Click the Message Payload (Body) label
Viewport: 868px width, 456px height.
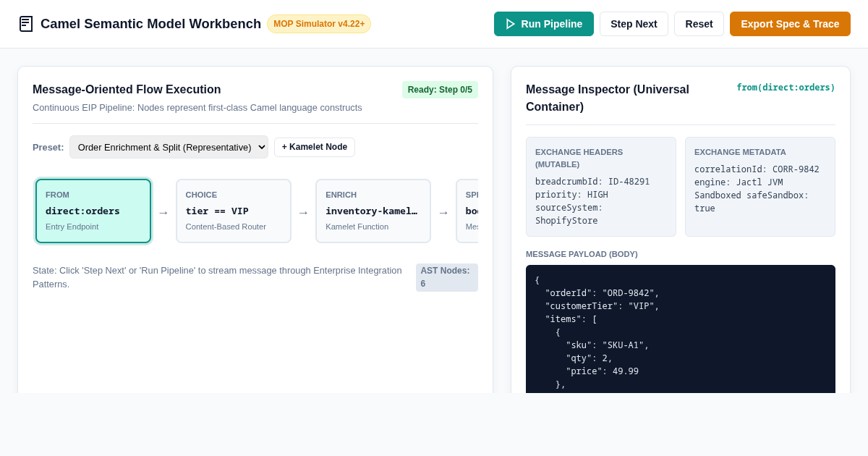coord(582,254)
